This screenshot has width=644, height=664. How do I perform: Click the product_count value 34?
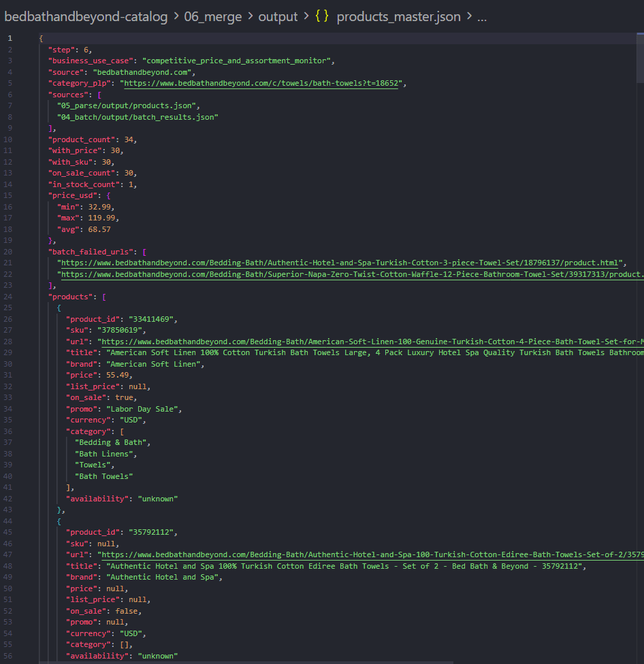[129, 139]
